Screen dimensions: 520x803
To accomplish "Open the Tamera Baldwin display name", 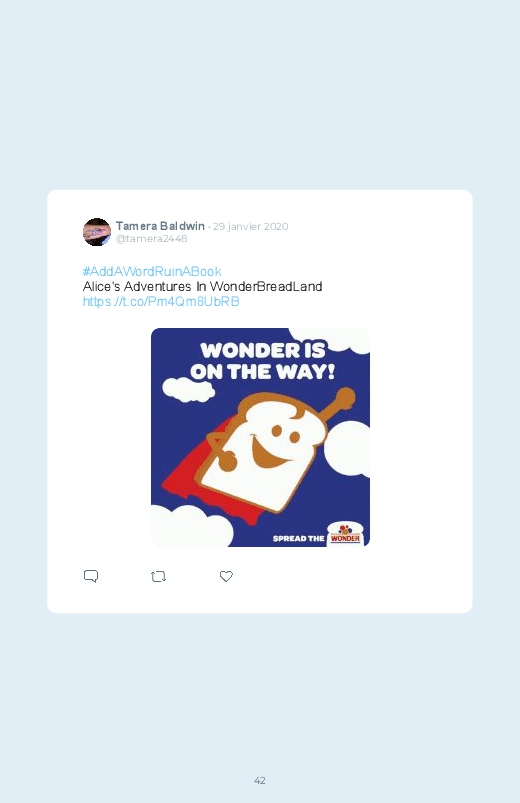I will (x=160, y=226).
